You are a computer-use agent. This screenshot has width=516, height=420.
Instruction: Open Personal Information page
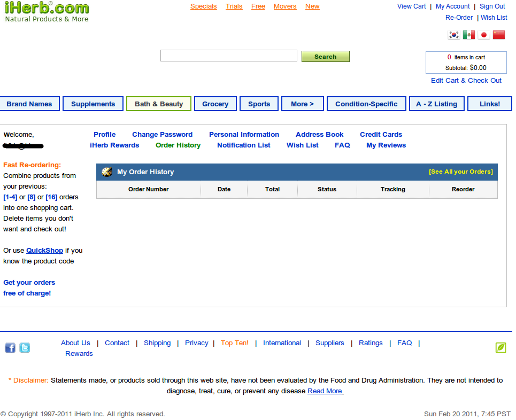pyautogui.click(x=244, y=135)
